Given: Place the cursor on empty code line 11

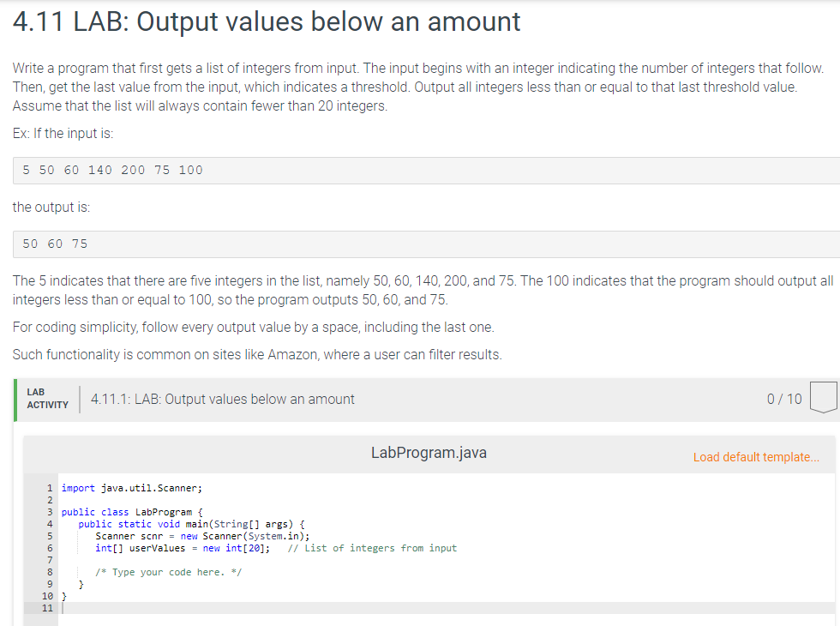Looking at the screenshot, I should [x=447, y=608].
